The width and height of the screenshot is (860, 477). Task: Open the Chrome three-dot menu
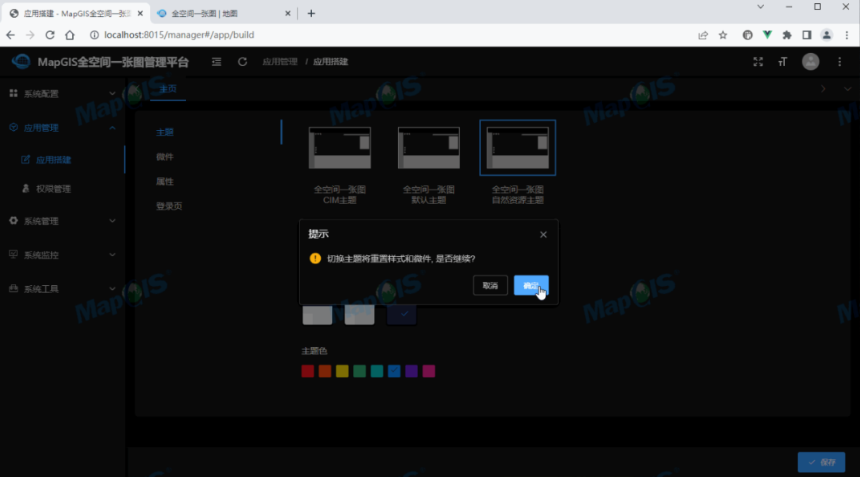click(847, 35)
